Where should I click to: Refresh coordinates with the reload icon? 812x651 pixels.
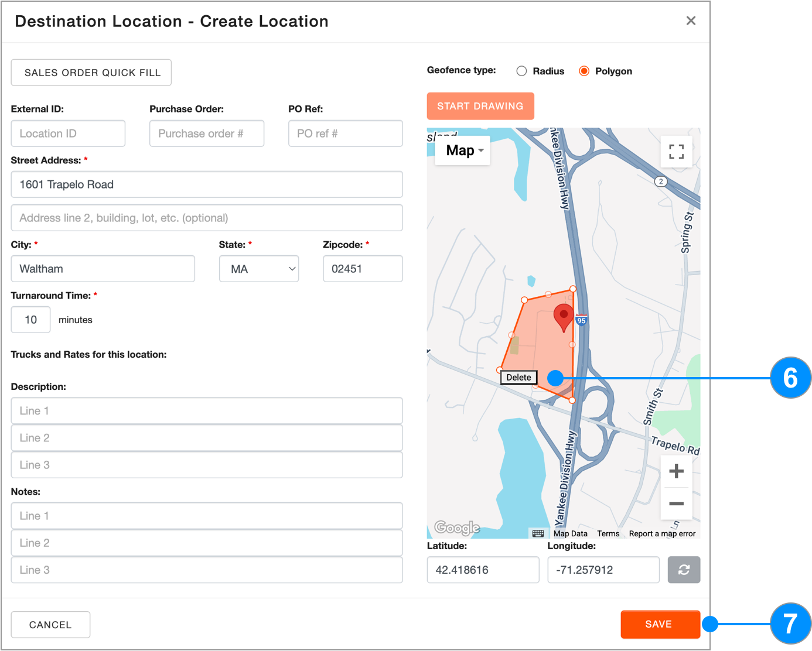click(x=684, y=570)
